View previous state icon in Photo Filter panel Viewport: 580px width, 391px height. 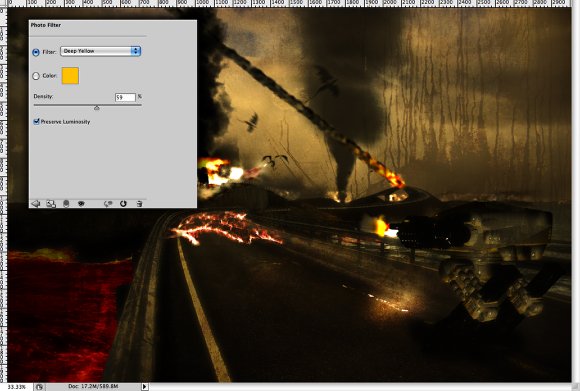[108, 203]
